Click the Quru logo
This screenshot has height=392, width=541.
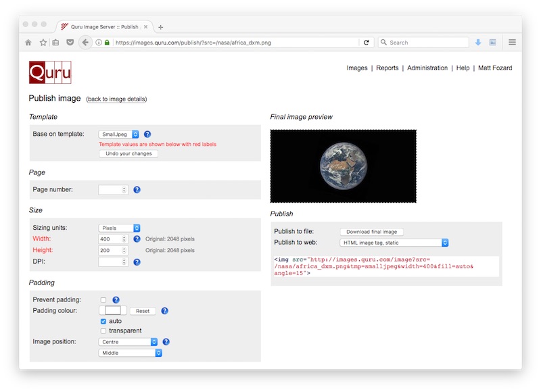[x=50, y=72]
